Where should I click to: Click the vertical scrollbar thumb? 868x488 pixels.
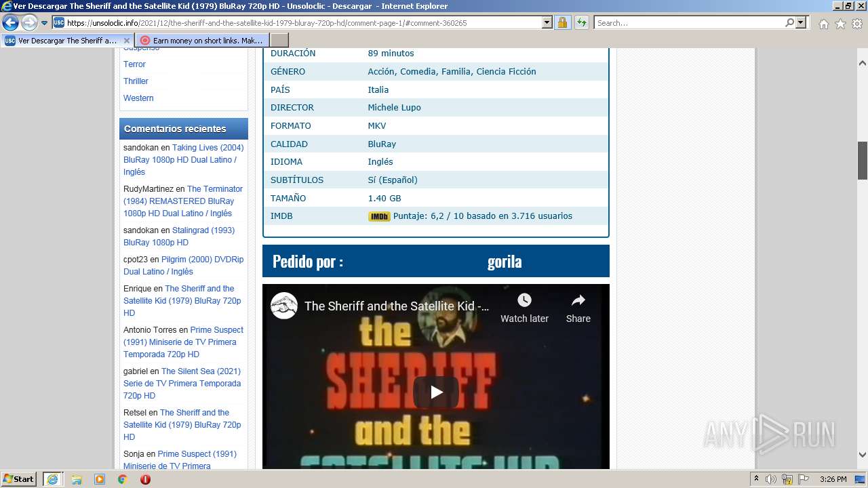863,161
